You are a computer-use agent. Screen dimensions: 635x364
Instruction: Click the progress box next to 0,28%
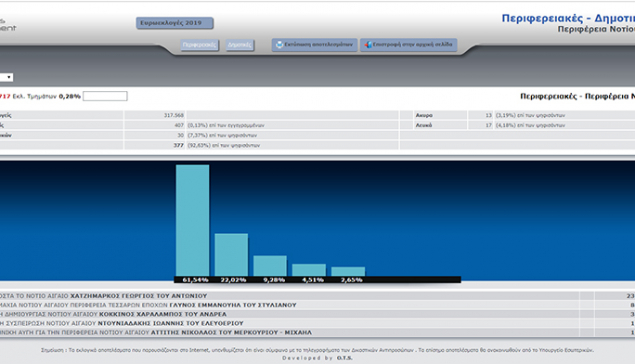[x=105, y=96]
